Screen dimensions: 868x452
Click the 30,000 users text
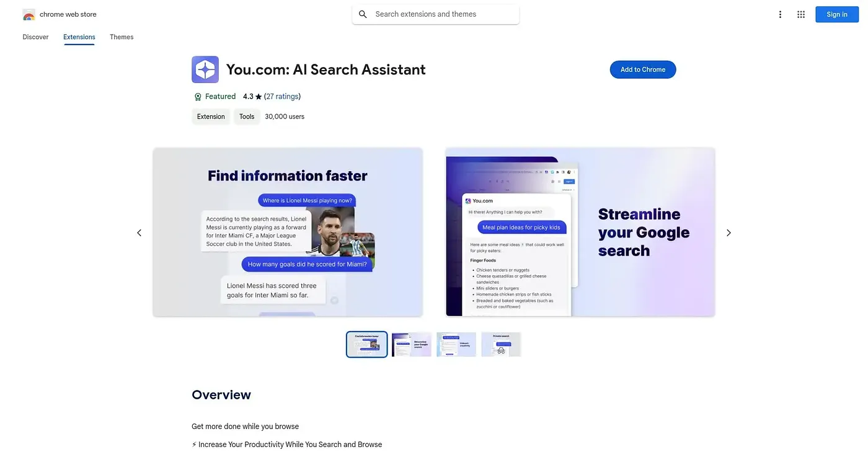pos(285,117)
